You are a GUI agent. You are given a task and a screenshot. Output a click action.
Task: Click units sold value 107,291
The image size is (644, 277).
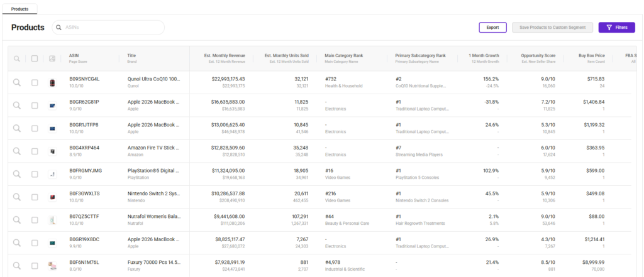coord(299,216)
